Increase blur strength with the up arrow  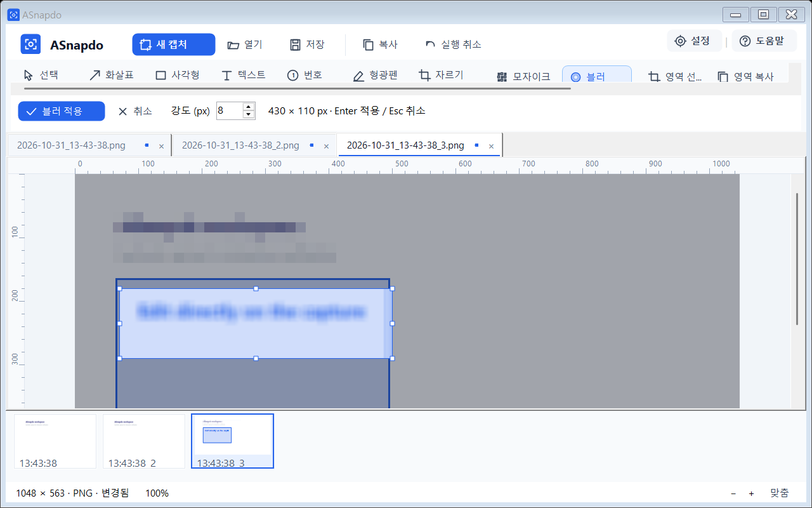249,107
